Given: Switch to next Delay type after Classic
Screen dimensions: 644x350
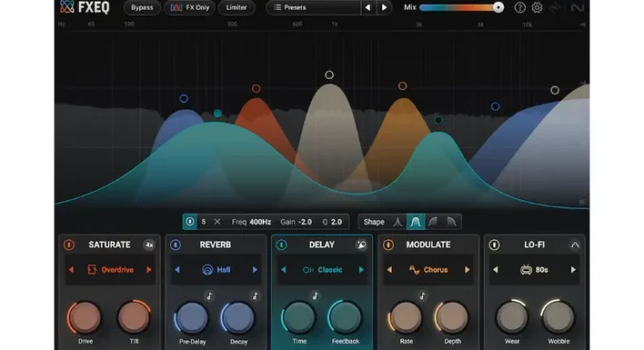Looking at the screenshot, I should click(361, 269).
